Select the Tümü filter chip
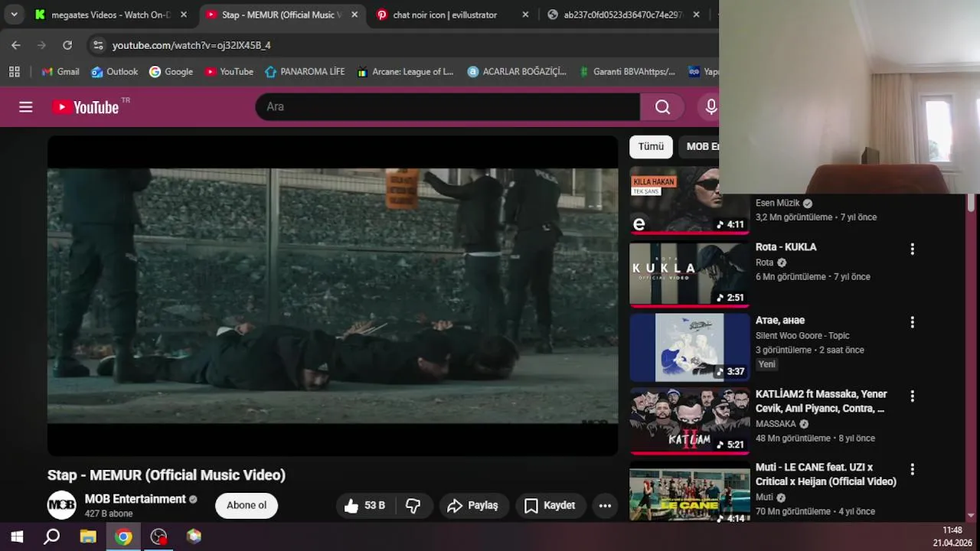Image resolution: width=980 pixels, height=551 pixels. click(651, 146)
